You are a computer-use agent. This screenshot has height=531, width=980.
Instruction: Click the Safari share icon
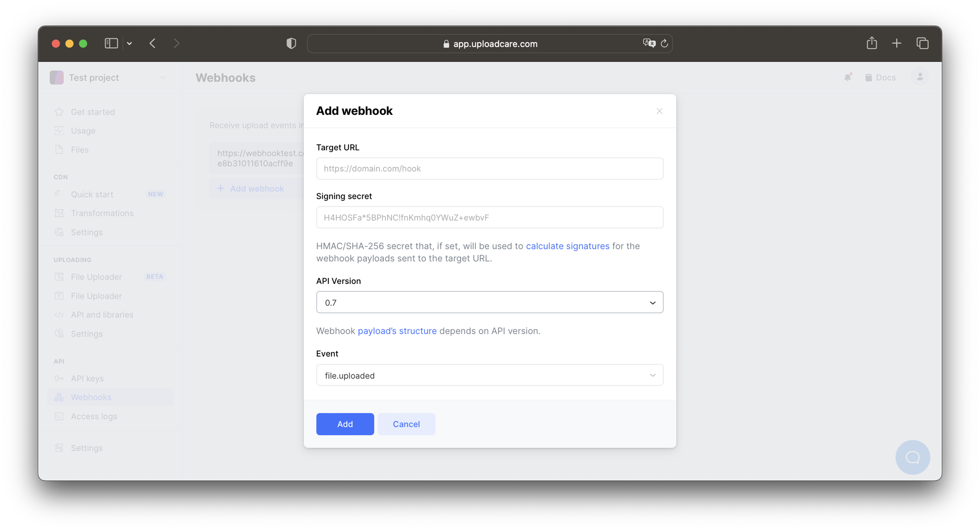871,44
